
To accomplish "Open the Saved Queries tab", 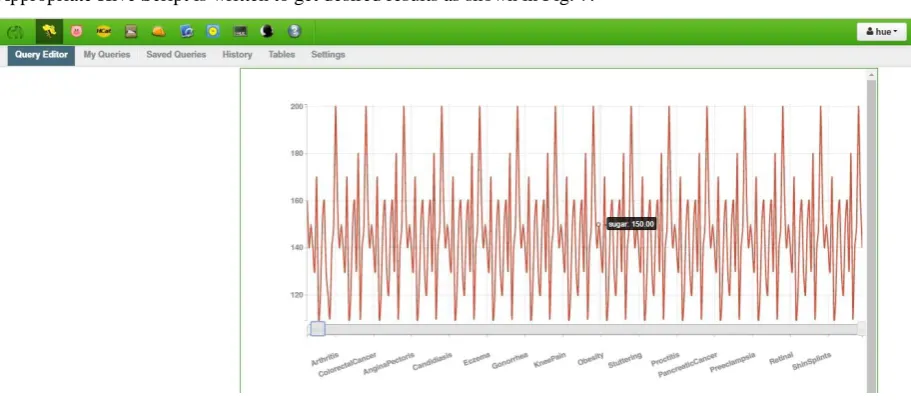I will pos(176,55).
